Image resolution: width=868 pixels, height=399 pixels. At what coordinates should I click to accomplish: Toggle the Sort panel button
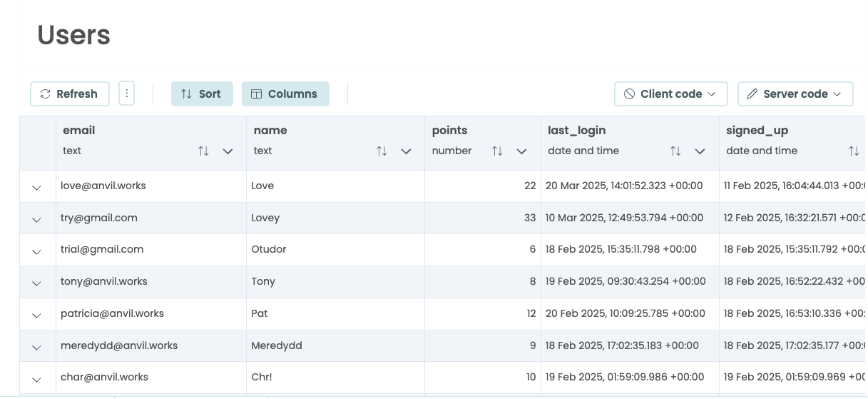click(202, 94)
